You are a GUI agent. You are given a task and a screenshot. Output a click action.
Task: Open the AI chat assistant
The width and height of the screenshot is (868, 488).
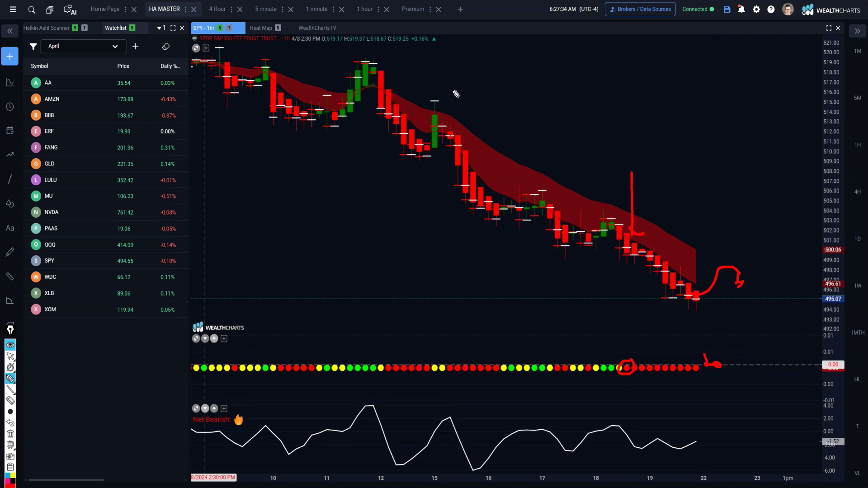[70, 9]
